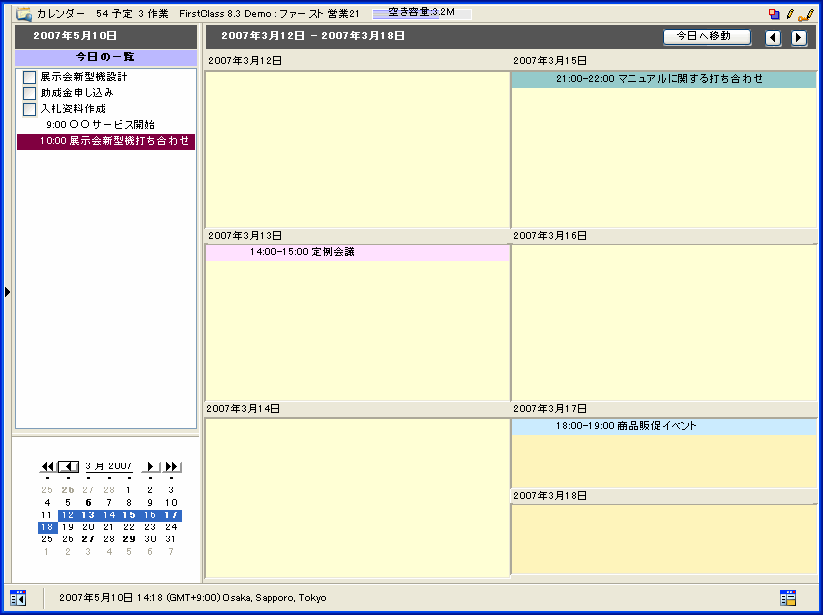The height and width of the screenshot is (615, 823).
Task: Show previous month in mini calendar
Action: [67, 467]
